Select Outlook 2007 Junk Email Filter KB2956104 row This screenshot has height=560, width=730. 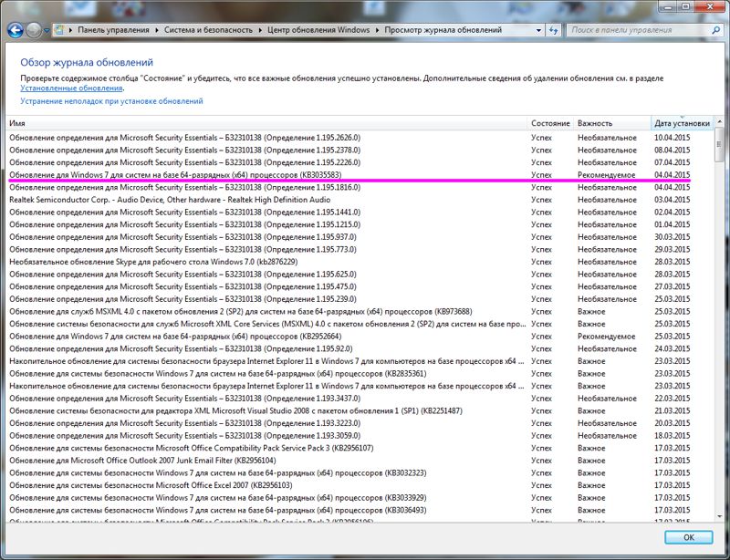coord(360,461)
